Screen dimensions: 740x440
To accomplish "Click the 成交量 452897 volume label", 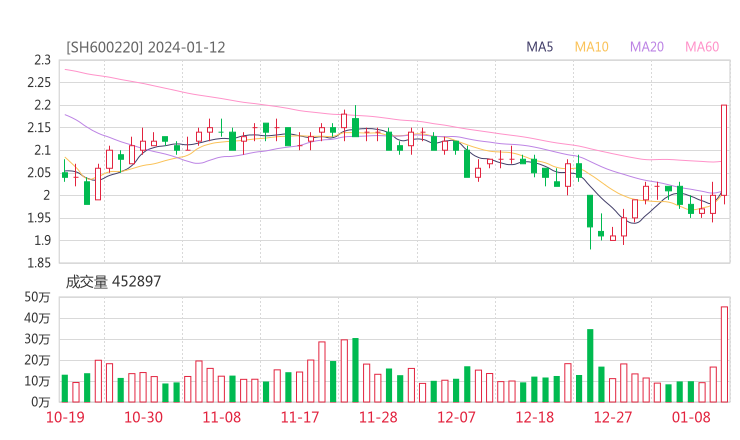I will tap(113, 282).
